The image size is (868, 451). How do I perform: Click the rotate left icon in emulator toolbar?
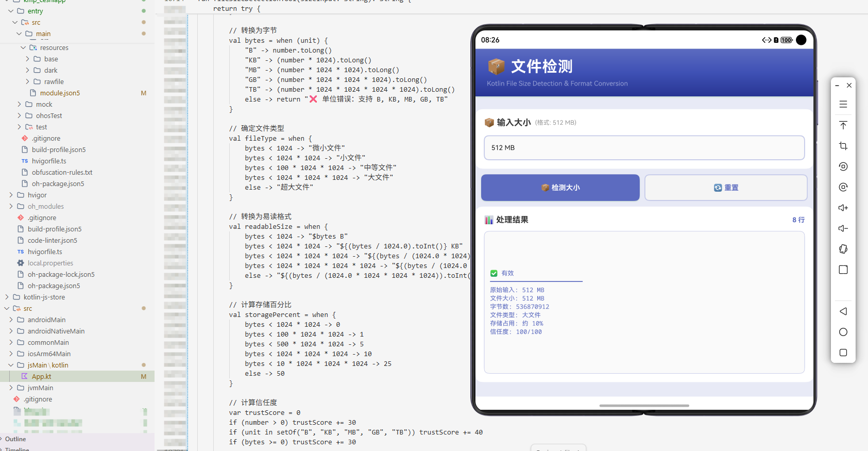click(843, 166)
